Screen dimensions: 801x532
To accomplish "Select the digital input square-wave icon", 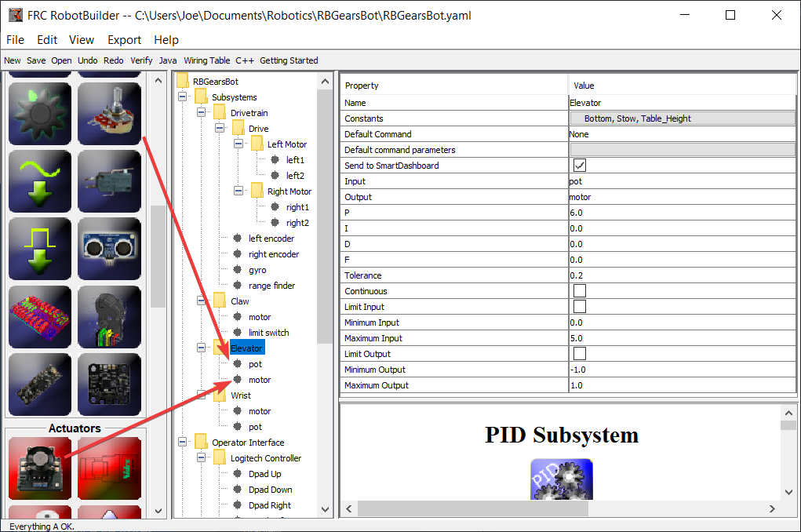I will click(39, 249).
